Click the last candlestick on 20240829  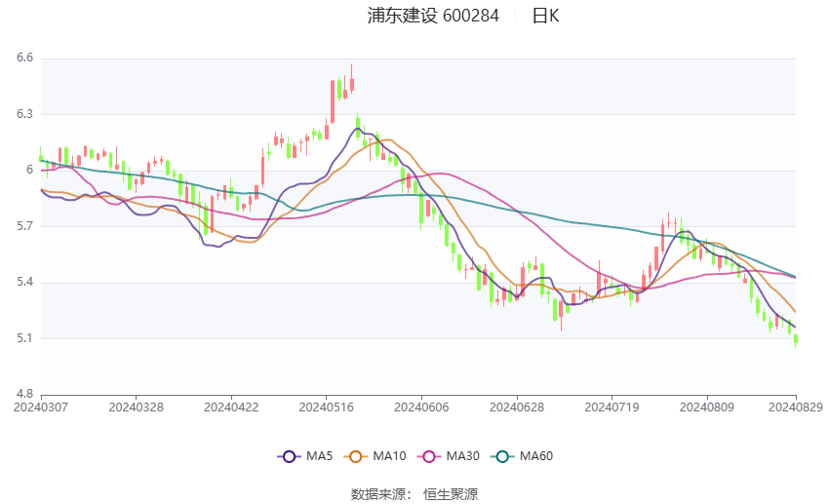(795, 339)
